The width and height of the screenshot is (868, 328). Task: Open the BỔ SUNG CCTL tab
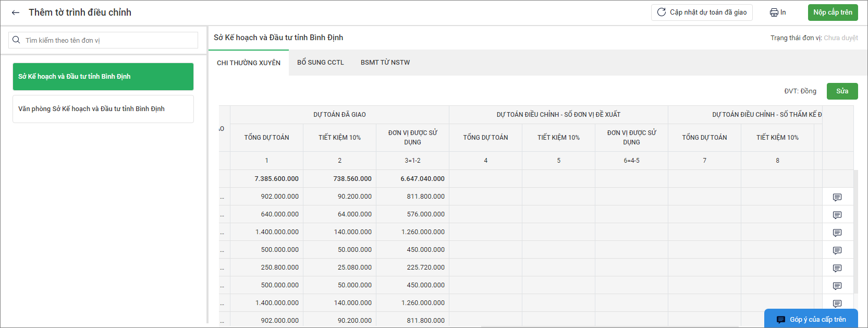click(321, 63)
